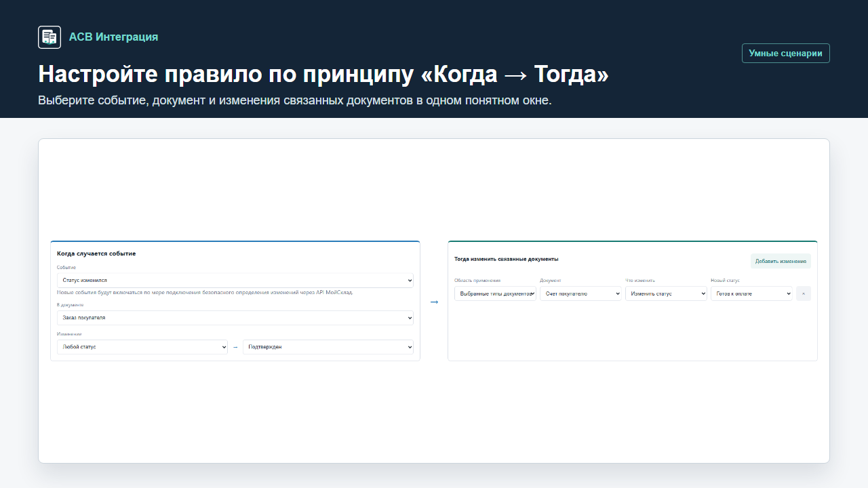
Task: Open the 'Изменить статус' dropdown
Action: coord(666,293)
